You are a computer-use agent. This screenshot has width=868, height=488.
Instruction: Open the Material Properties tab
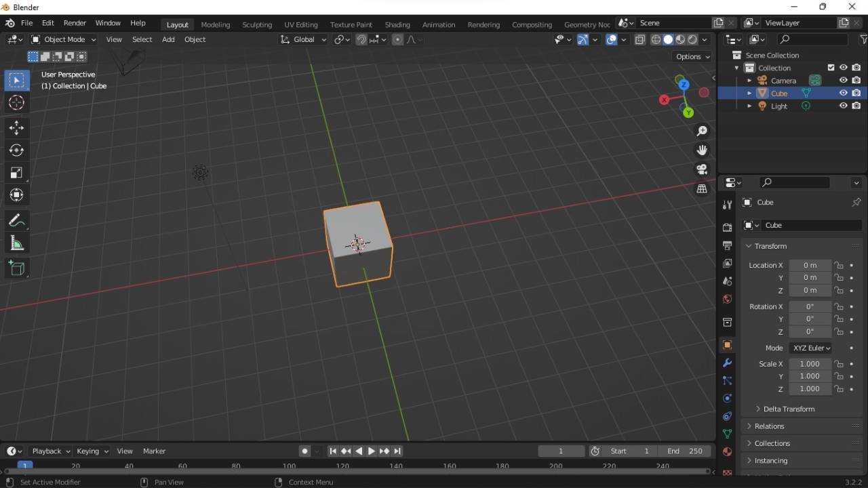coord(727,452)
